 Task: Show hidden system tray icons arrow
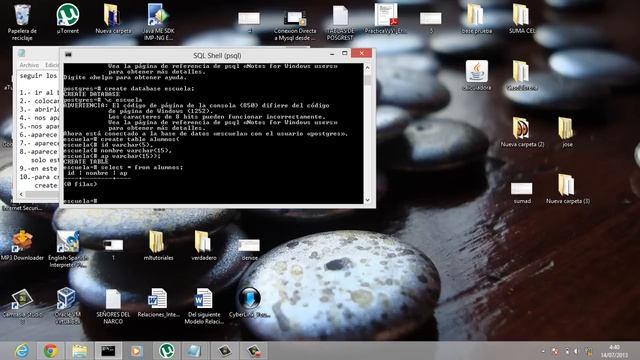pos(543,351)
